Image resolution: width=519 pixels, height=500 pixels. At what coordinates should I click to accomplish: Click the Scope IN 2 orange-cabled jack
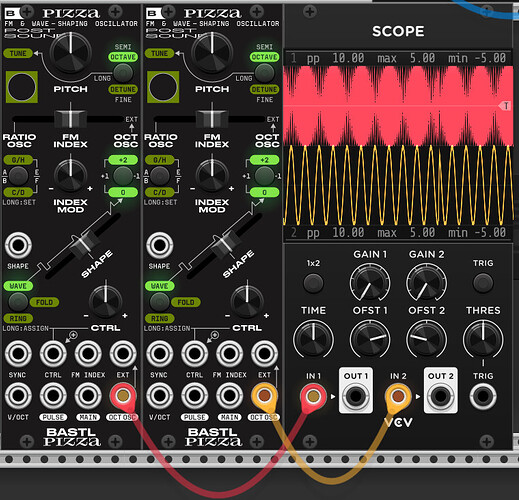[398, 396]
